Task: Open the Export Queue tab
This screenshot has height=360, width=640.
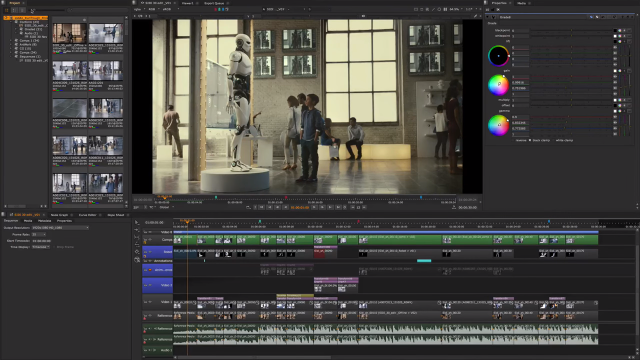Action: (214, 3)
